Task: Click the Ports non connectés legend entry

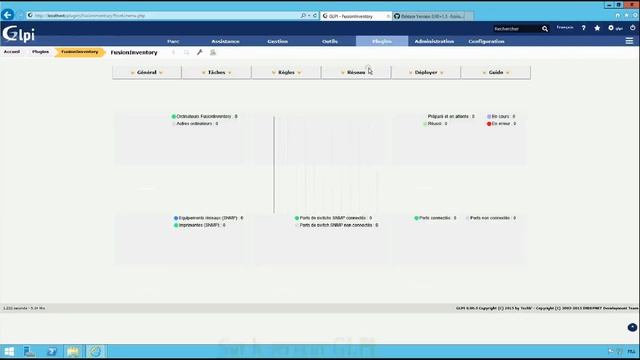Action: pyautogui.click(x=491, y=218)
